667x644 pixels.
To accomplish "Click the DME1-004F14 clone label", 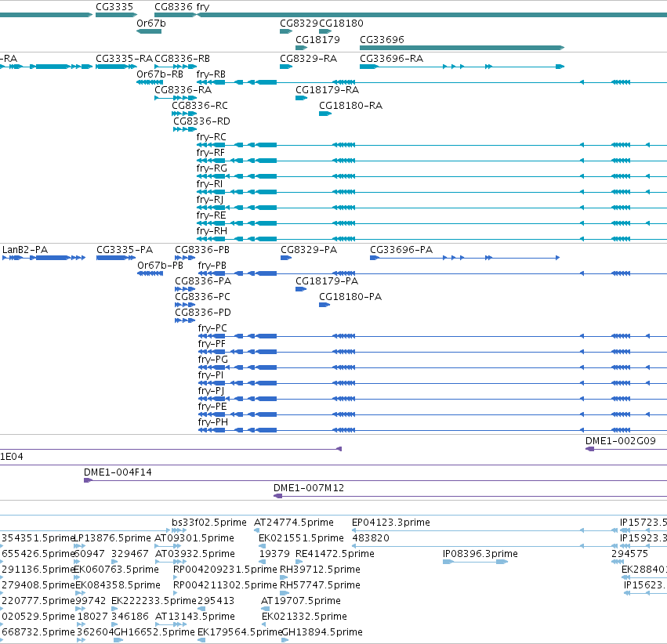I will 118,472.
